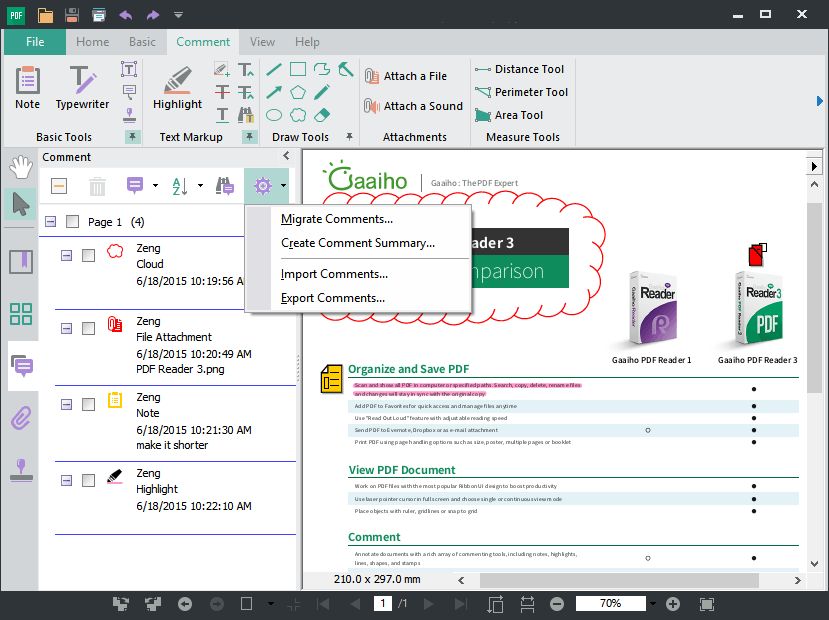Collapse the Cloud comment entry

(x=67, y=255)
